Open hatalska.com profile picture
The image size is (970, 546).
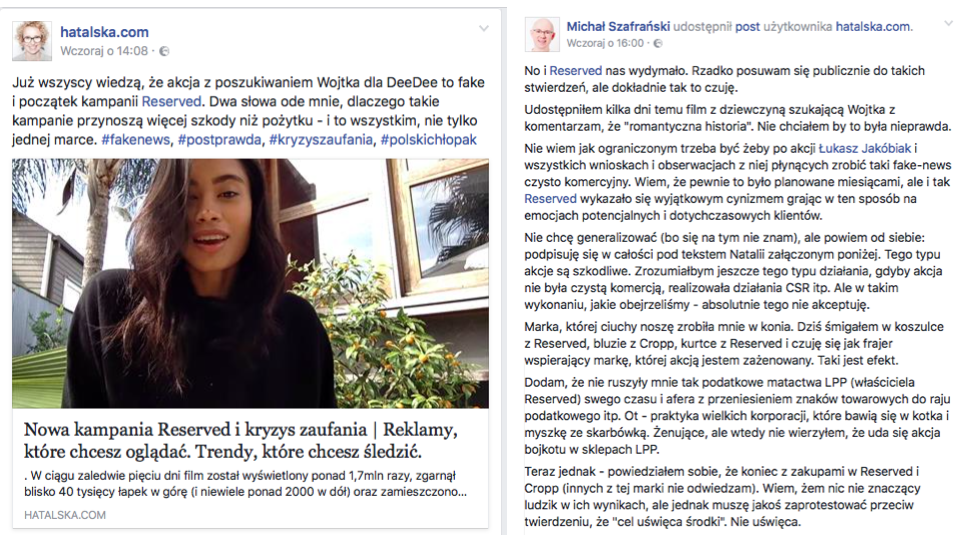(32, 41)
